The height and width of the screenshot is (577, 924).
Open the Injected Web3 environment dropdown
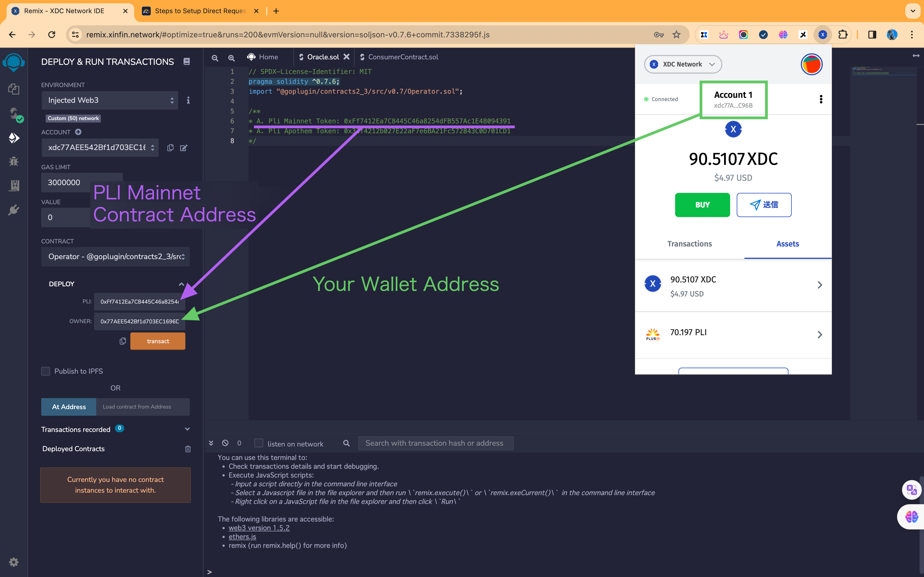point(109,100)
